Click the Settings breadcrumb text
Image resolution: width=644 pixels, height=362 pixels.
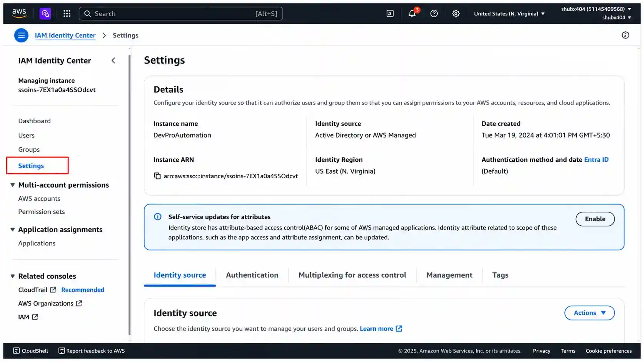(x=125, y=35)
